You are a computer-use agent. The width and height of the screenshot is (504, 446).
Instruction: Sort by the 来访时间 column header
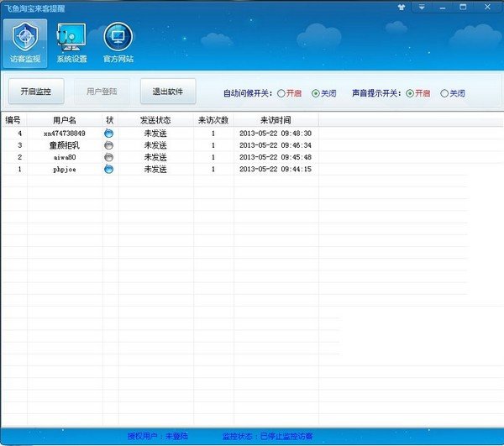pyautogui.click(x=276, y=120)
